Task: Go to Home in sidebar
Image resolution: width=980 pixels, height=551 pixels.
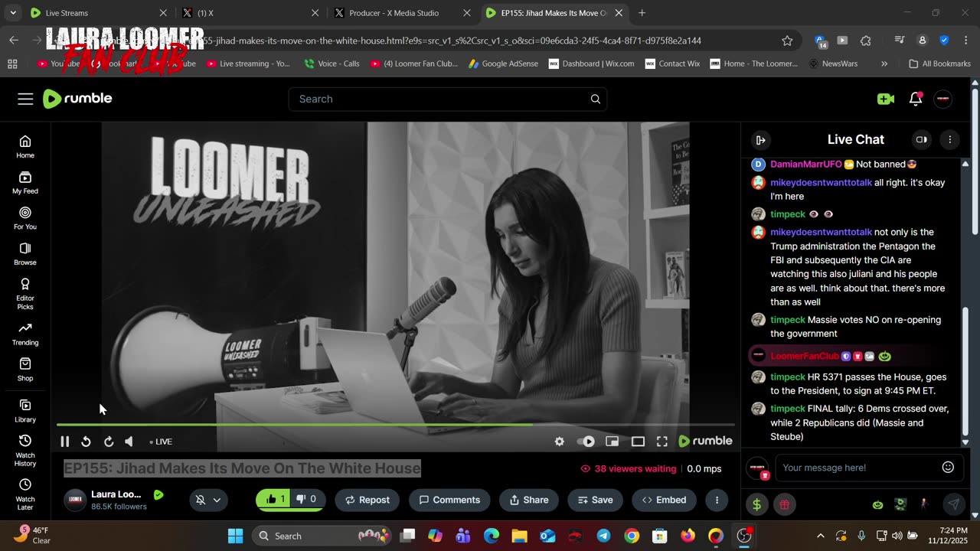Action: point(25,146)
